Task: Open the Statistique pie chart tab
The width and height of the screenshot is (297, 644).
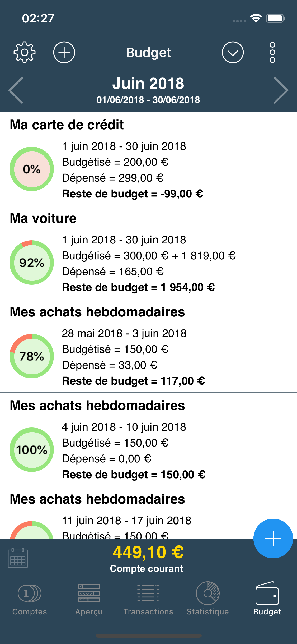Action: tap(208, 599)
